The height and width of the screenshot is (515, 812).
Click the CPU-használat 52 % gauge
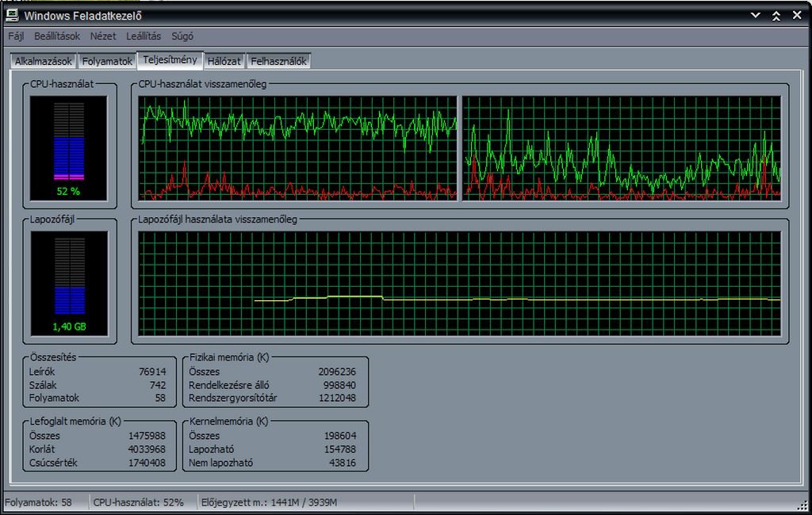(68, 148)
